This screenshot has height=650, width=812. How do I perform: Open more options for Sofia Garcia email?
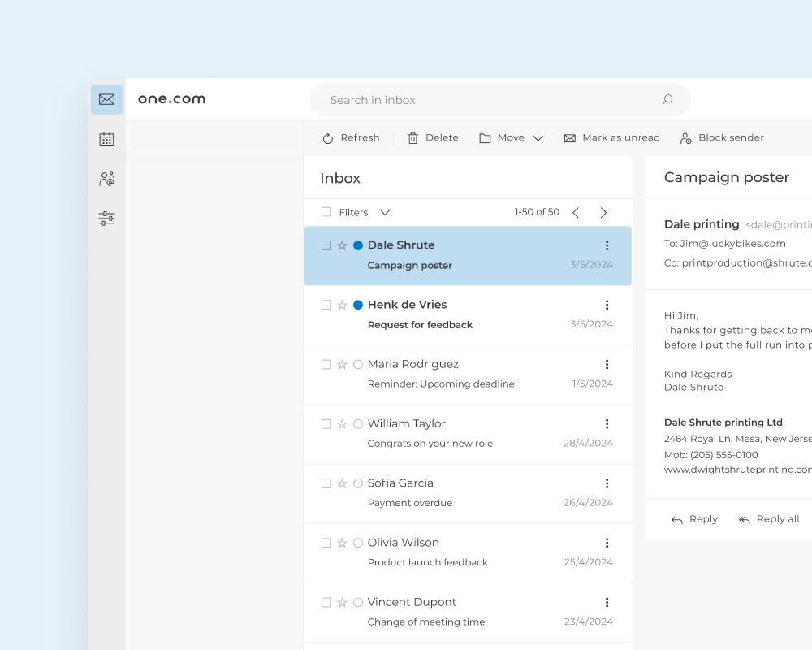[x=607, y=483]
